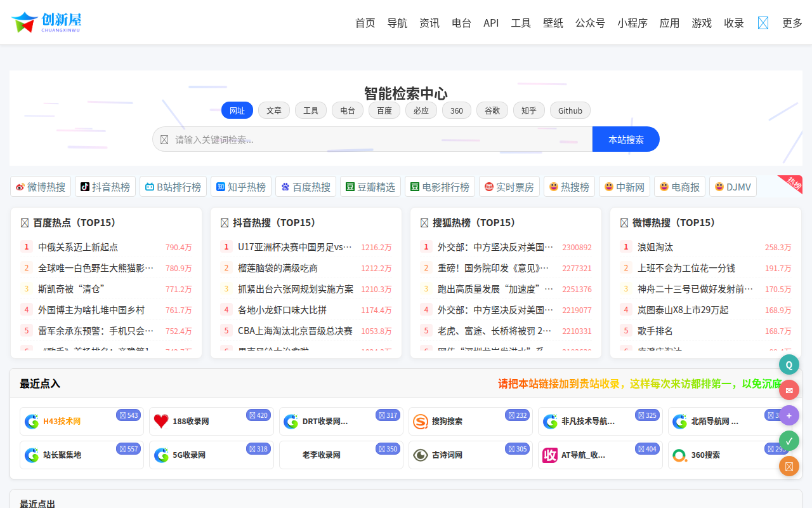Select the 必应 search engine option

421,110
